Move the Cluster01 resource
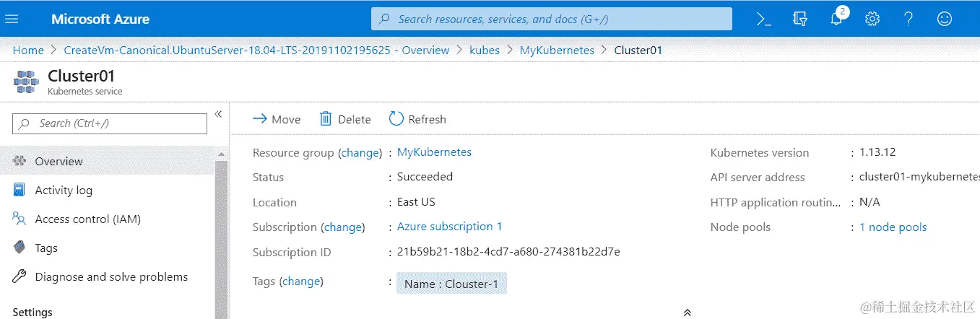 (x=277, y=119)
